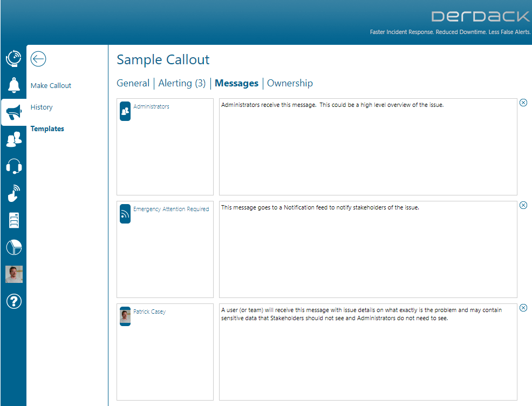The image size is (532, 406).
Task: Open the users and teams sidebar icon
Action: pos(13,139)
